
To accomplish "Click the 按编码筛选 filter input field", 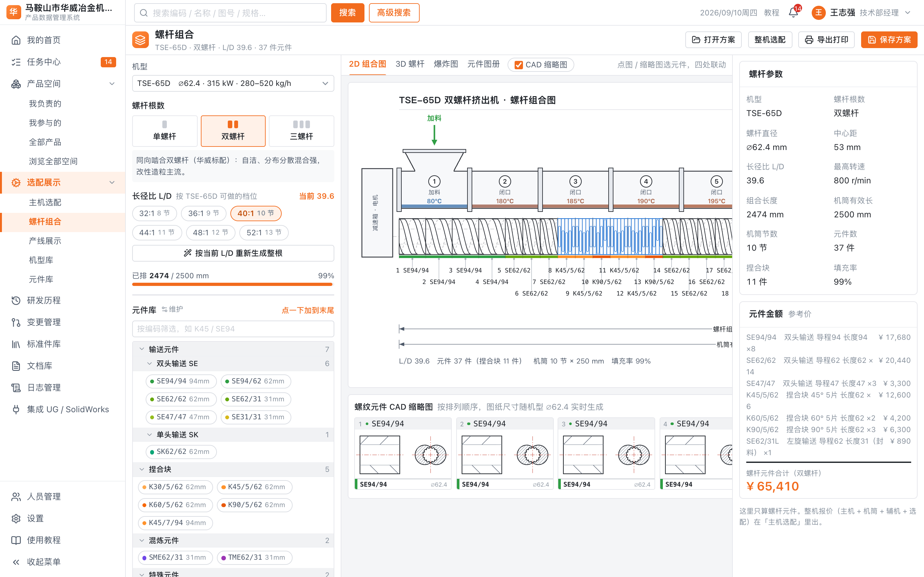I will (x=233, y=329).
